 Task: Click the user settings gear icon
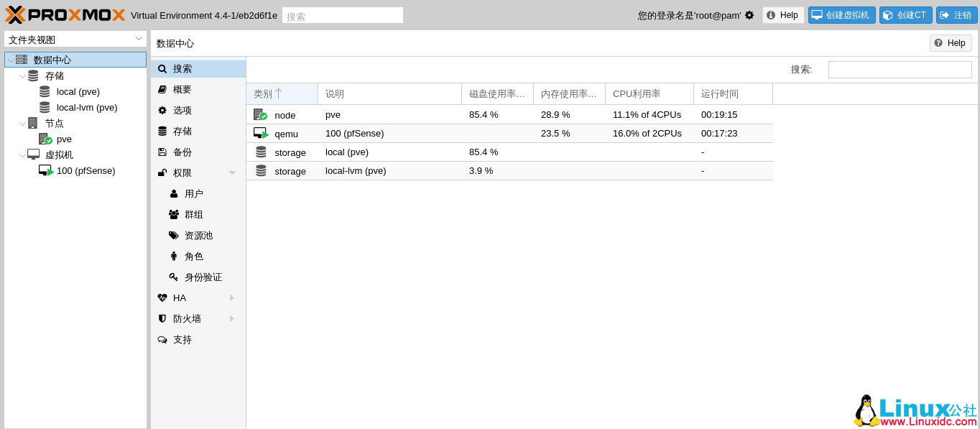pos(748,14)
